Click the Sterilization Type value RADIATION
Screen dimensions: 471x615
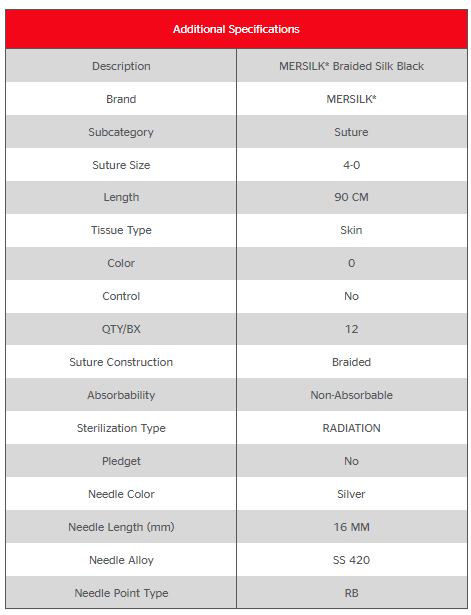click(x=351, y=428)
